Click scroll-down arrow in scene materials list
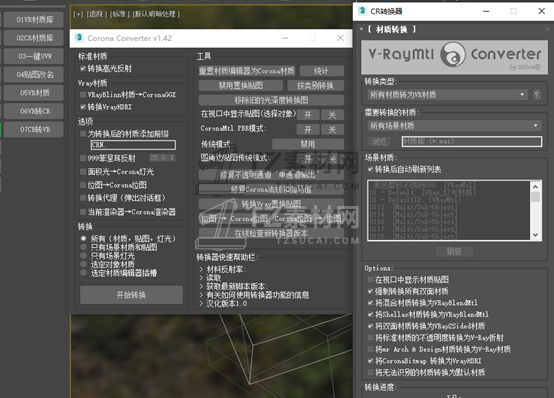This screenshot has height=398, width=554. tap(535, 235)
